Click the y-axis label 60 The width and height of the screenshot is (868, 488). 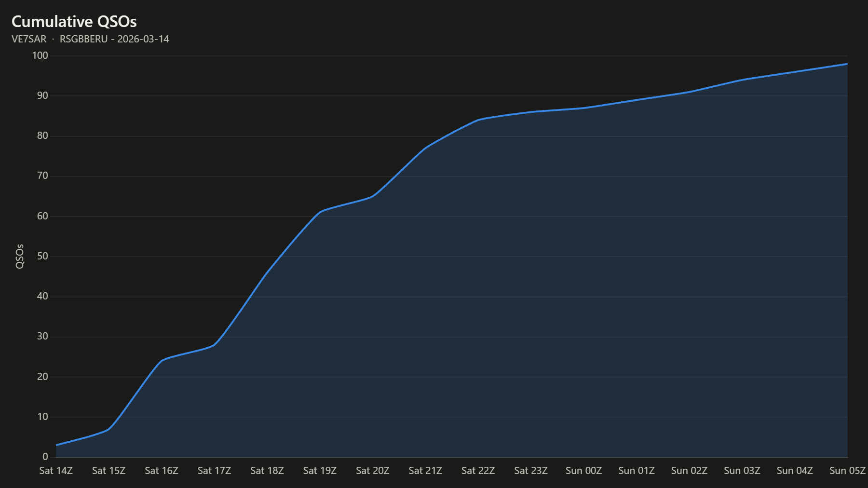tap(42, 216)
